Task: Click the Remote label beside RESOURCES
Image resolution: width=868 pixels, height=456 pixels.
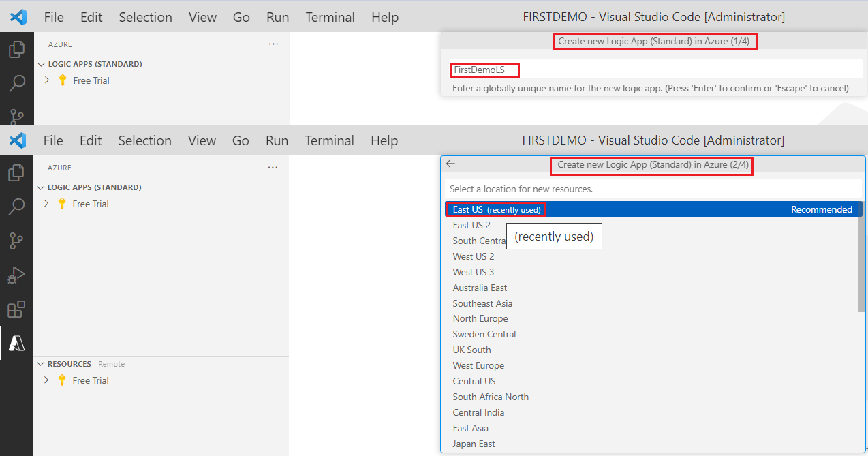Action: [x=111, y=364]
